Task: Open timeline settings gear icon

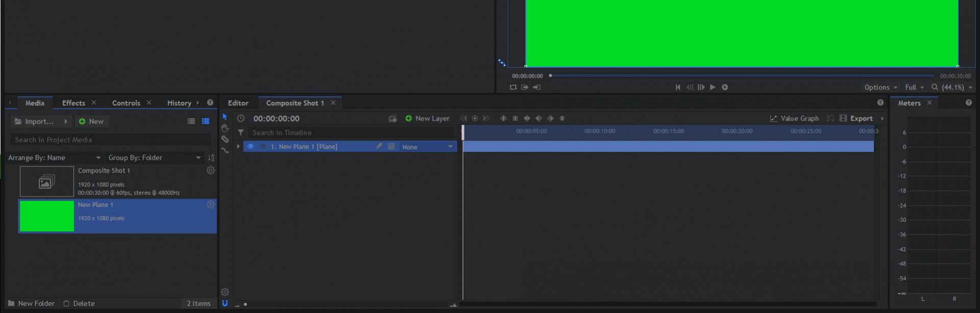Action: click(225, 292)
